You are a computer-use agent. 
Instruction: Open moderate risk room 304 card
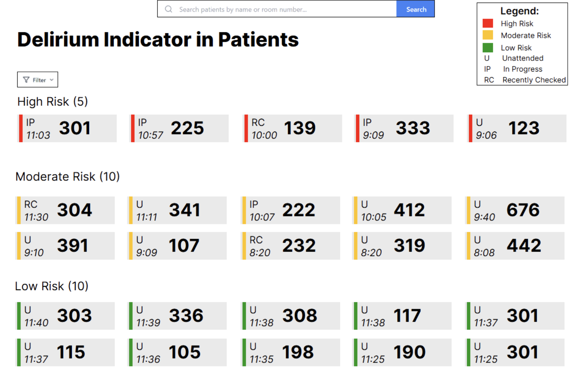(x=66, y=210)
